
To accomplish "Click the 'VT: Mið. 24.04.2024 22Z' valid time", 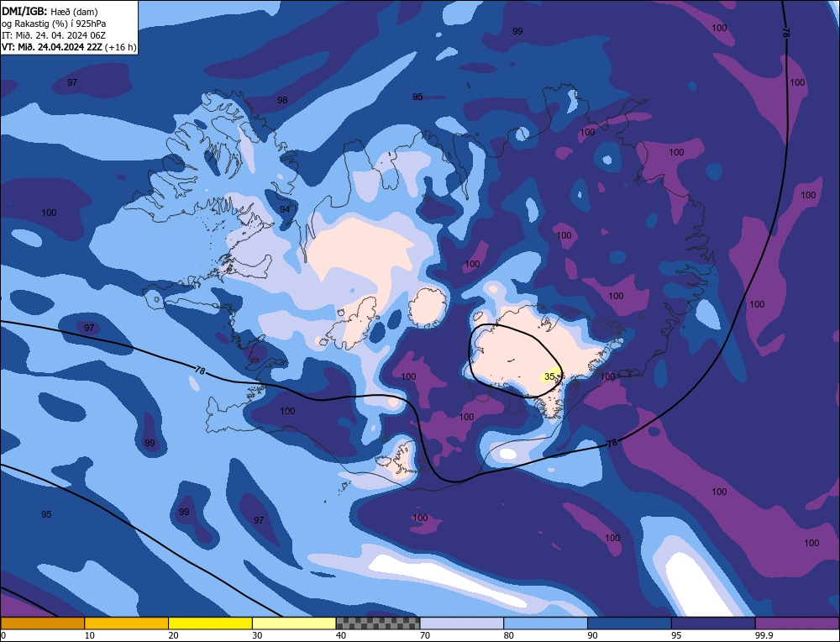I will pos(52,47).
